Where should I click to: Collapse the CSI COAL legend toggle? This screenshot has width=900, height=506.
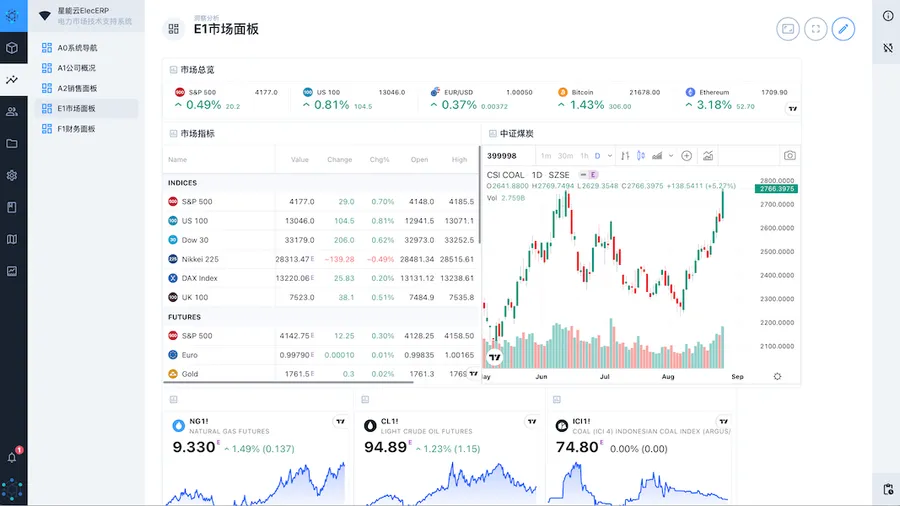coord(583,174)
